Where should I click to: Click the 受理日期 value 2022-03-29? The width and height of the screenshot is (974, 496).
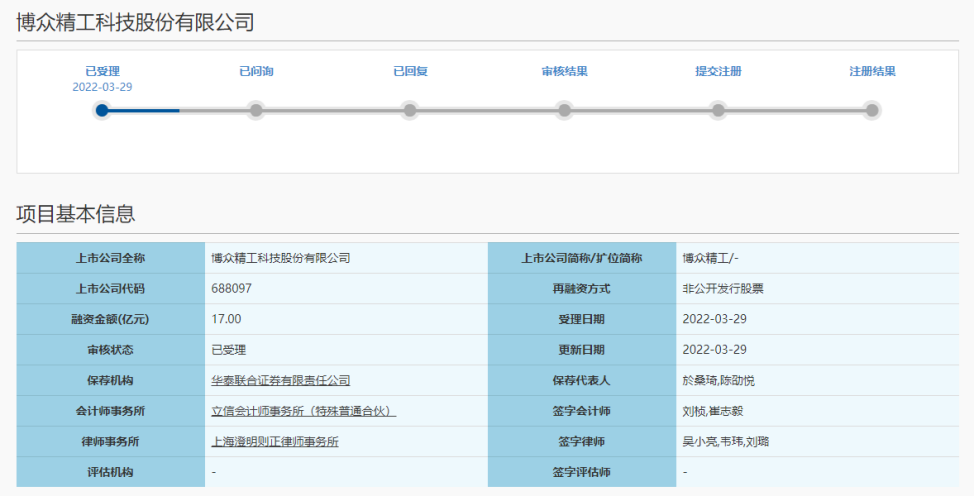pyautogui.click(x=714, y=319)
